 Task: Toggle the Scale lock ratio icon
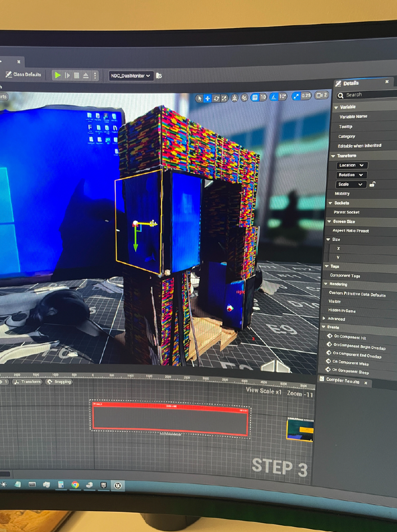pyautogui.click(x=372, y=184)
